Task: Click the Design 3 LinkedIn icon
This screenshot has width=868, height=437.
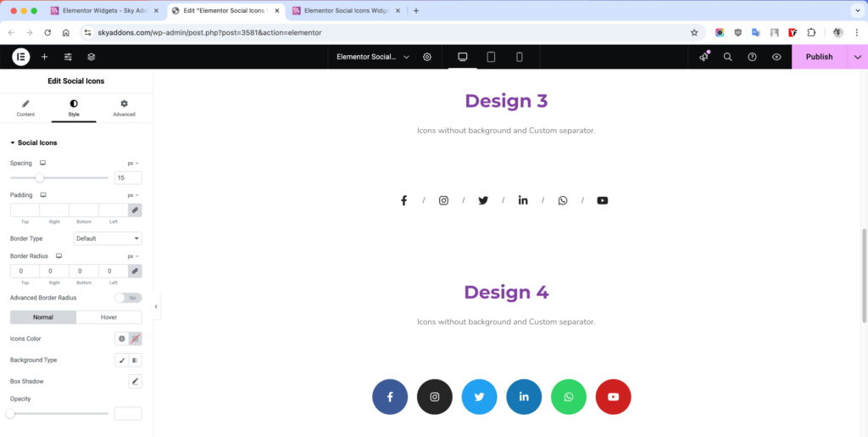Action: pos(523,200)
